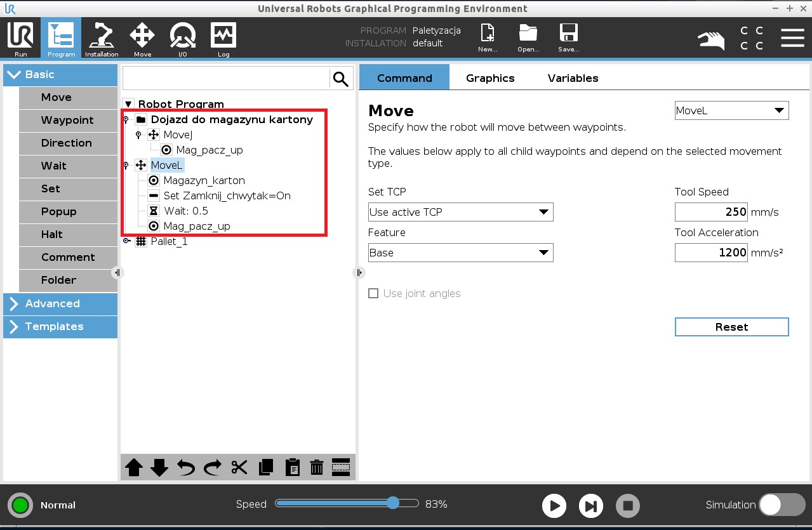Viewport: 812px width, 530px height.
Task: Open the Feature dropdown showing Base
Action: (461, 253)
